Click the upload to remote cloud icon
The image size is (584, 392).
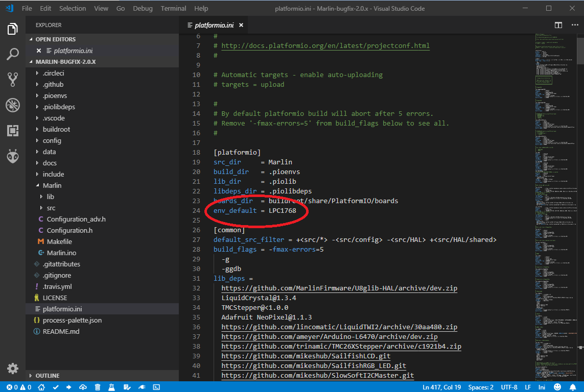pyautogui.click(x=83, y=387)
